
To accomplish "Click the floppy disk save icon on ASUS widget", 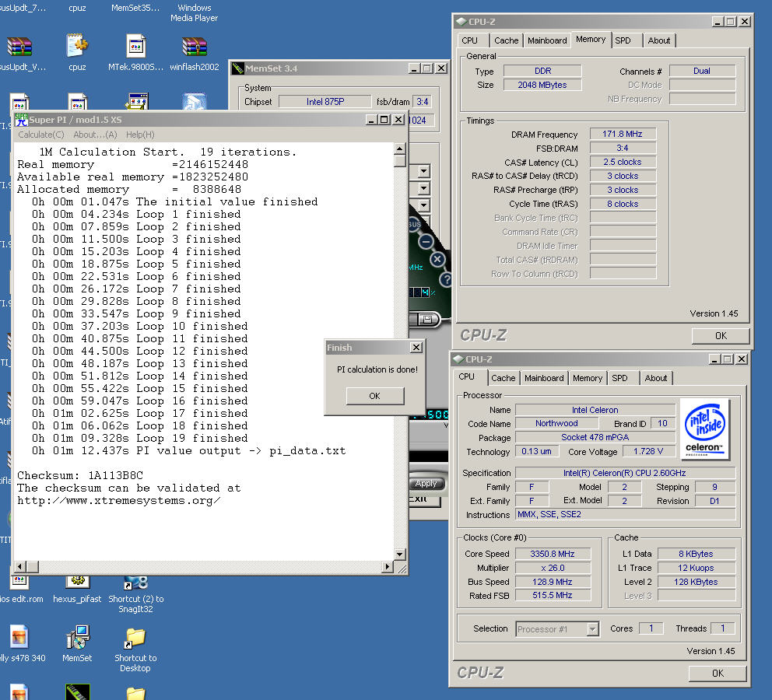I will (x=427, y=319).
